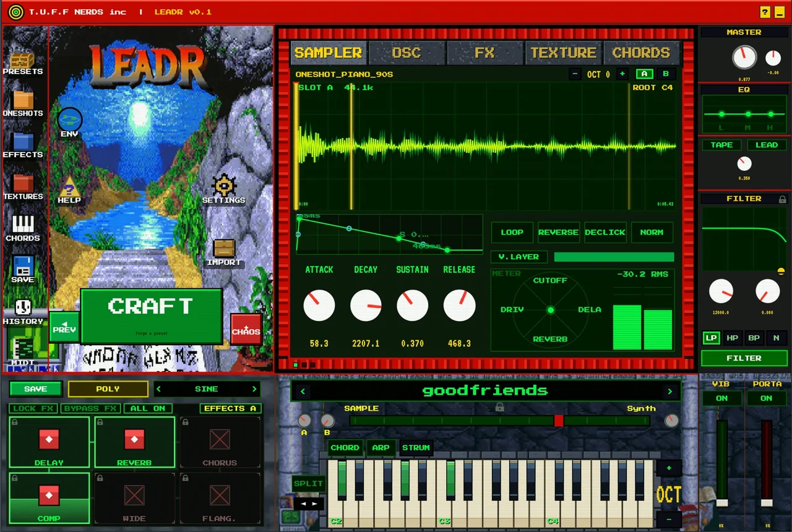The width and height of the screenshot is (792, 532).
Task: Click the REVERSE sample button
Action: click(x=558, y=233)
